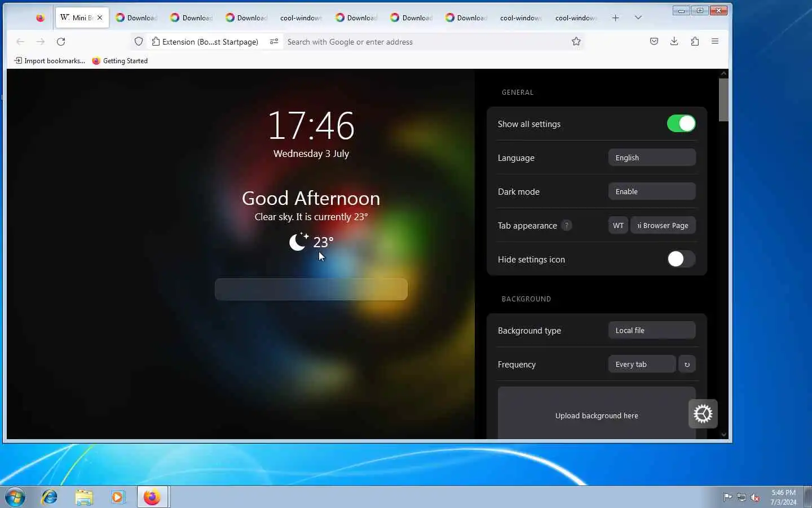Click the Firefox taskbar button
Image resolution: width=812 pixels, height=508 pixels.
click(x=152, y=497)
